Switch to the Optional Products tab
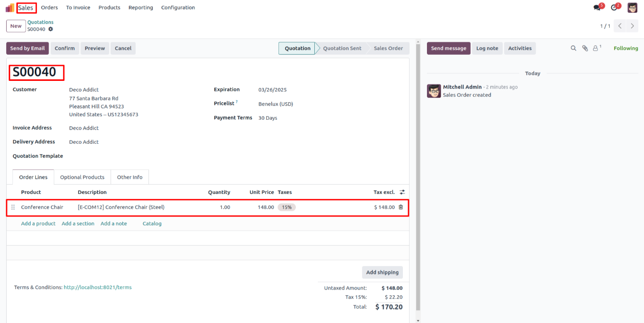This screenshot has width=644, height=323. pyautogui.click(x=82, y=177)
